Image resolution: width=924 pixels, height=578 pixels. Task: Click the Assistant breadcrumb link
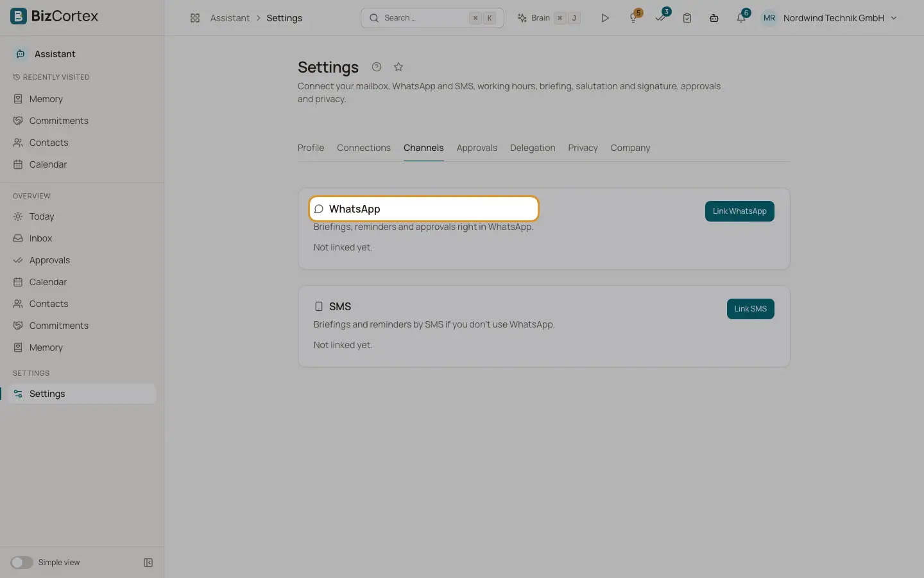coord(230,18)
